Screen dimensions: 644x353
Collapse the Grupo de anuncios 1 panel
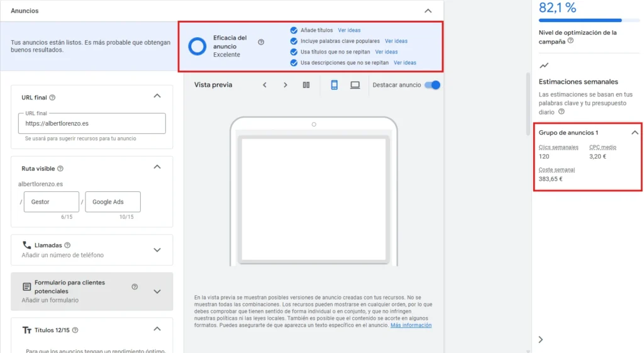[635, 133]
